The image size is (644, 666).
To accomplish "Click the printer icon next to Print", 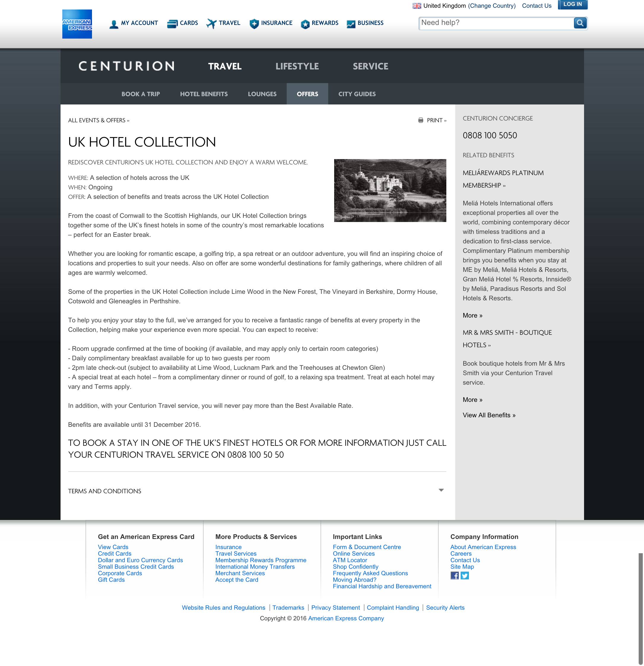I will pos(421,120).
